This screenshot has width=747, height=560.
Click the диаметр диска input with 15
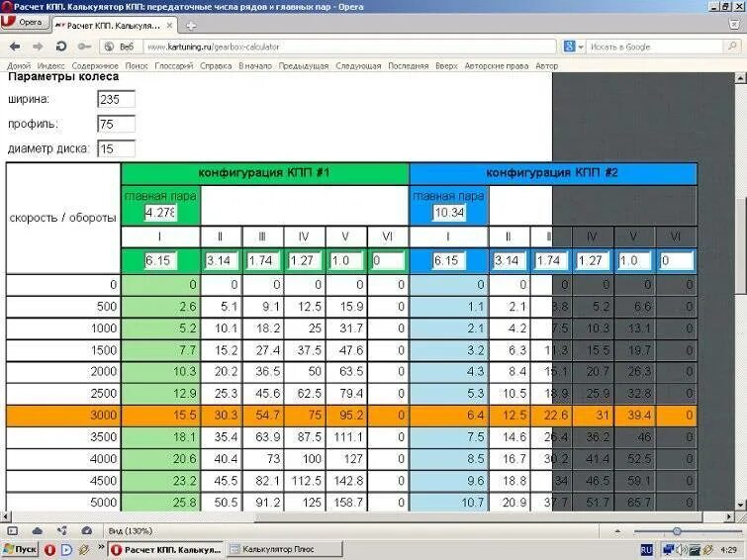[116, 148]
